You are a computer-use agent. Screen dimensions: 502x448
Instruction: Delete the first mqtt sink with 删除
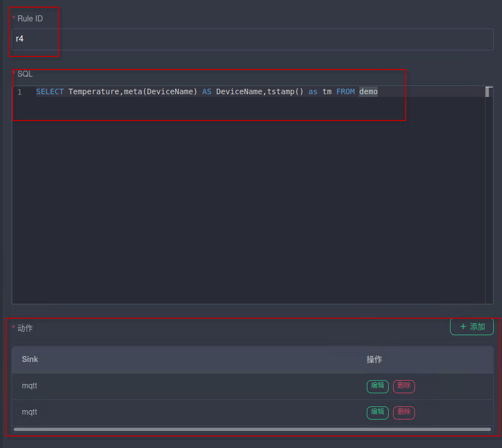[x=403, y=386]
